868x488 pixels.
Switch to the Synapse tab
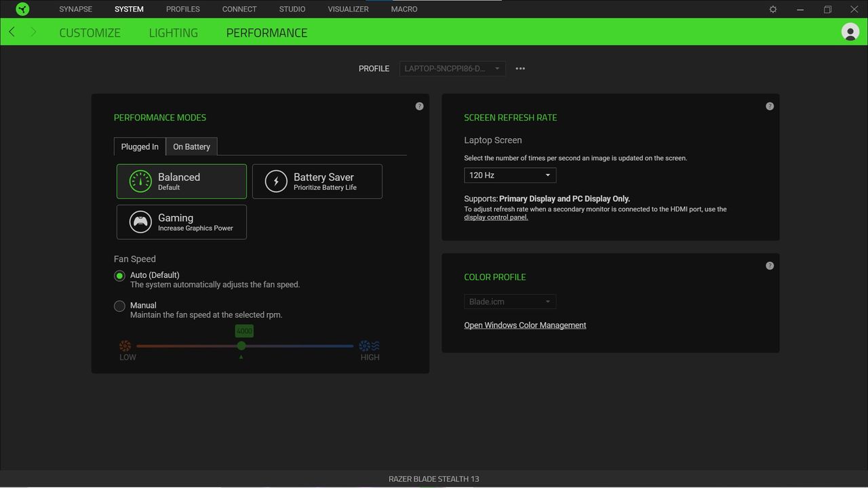coord(75,9)
